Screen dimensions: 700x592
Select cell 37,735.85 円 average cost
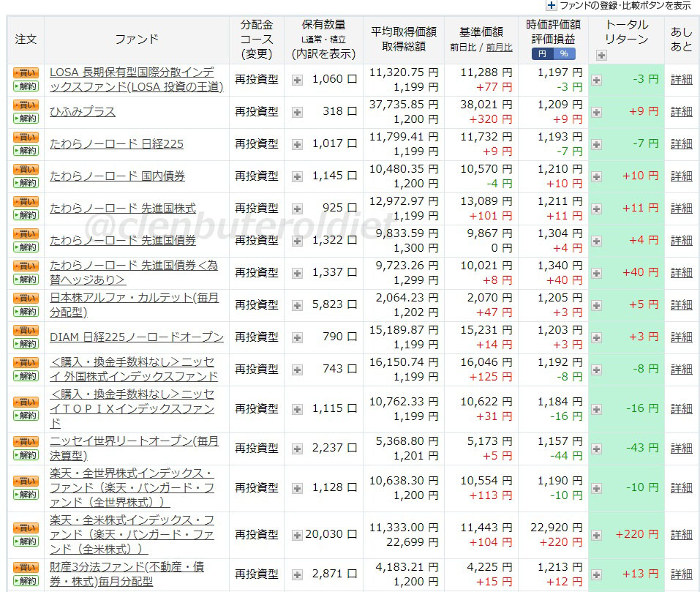pos(404,105)
